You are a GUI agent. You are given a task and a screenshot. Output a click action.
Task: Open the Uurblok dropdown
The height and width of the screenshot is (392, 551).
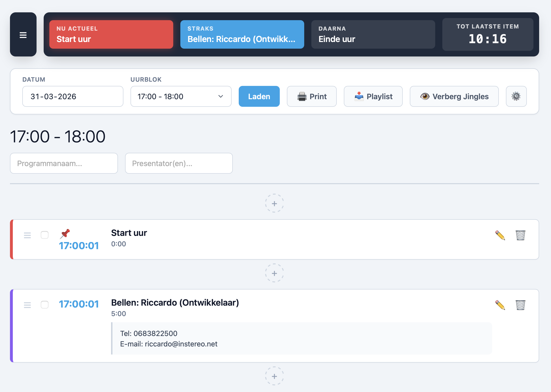181,96
